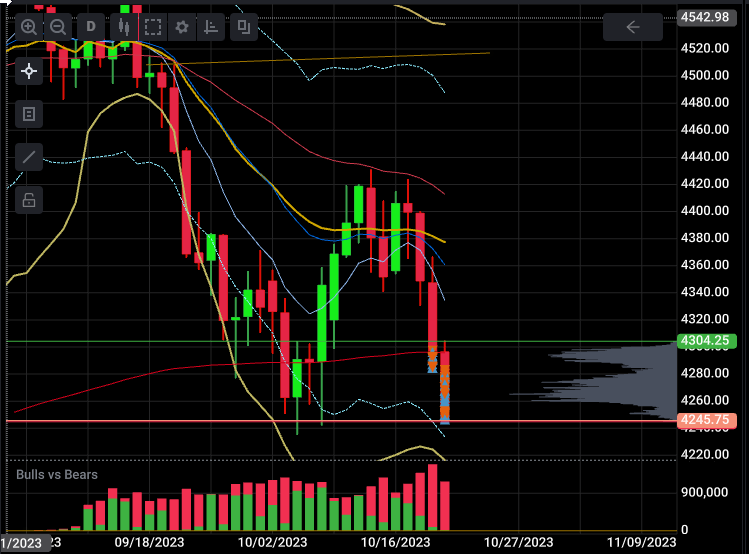The height and width of the screenshot is (554, 749).
Task: Click the 4520.00 price axis label
Action: click(705, 48)
